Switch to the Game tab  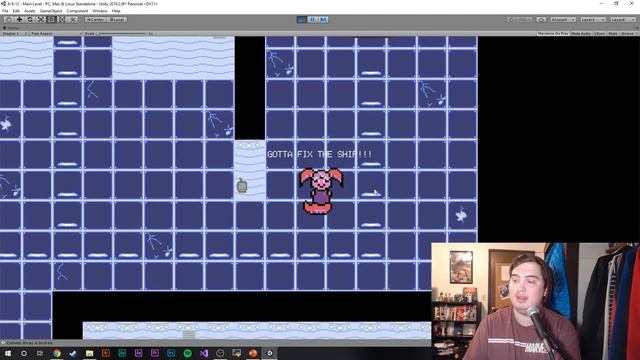pos(11,28)
